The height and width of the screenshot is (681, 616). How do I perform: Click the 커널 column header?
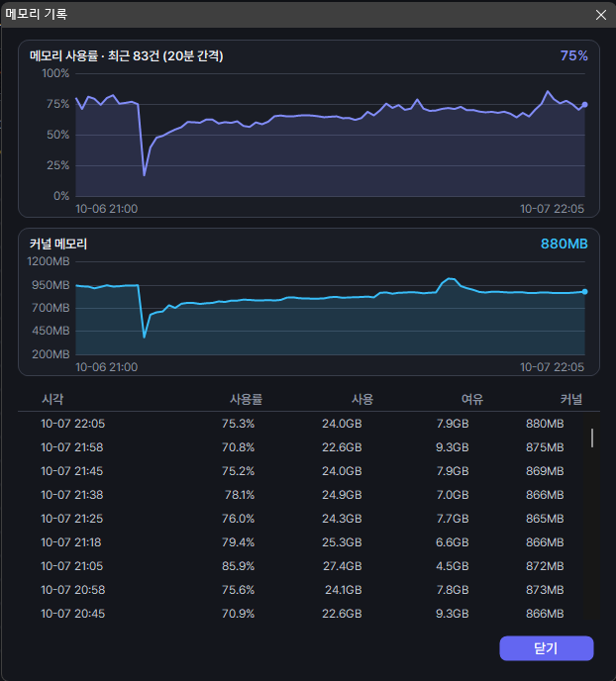tap(570, 399)
